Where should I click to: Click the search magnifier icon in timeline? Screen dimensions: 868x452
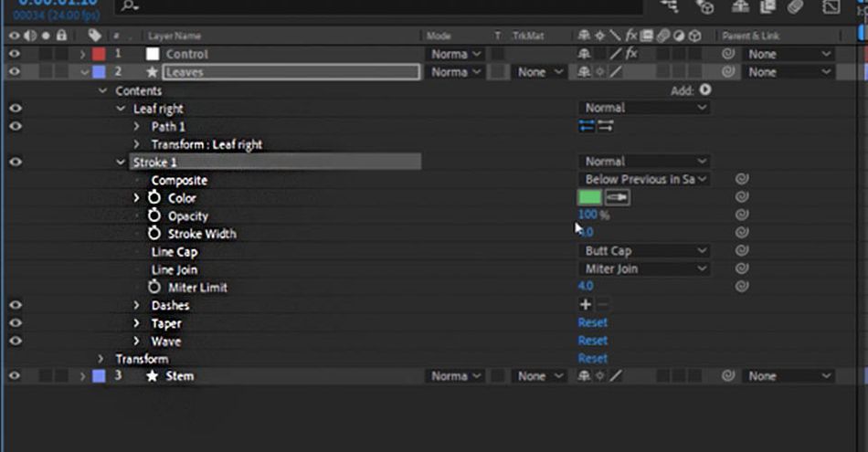(x=129, y=5)
